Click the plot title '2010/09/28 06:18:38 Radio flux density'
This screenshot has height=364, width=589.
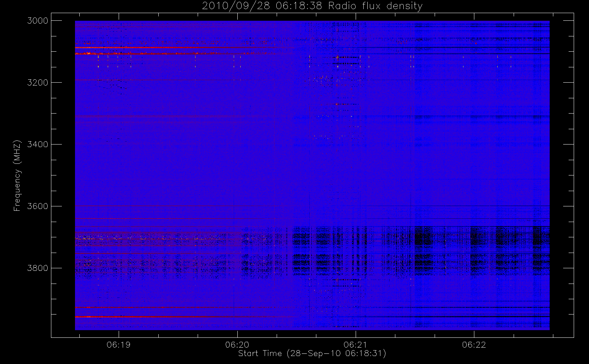click(x=312, y=6)
